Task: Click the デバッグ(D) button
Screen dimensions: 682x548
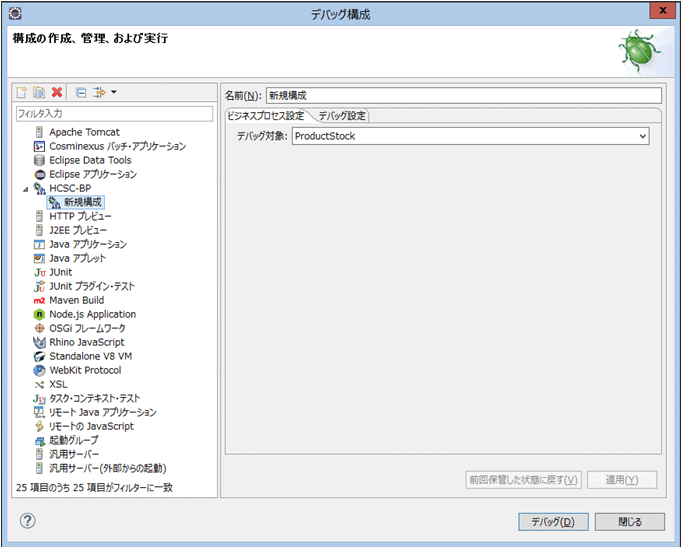Action: click(x=553, y=522)
